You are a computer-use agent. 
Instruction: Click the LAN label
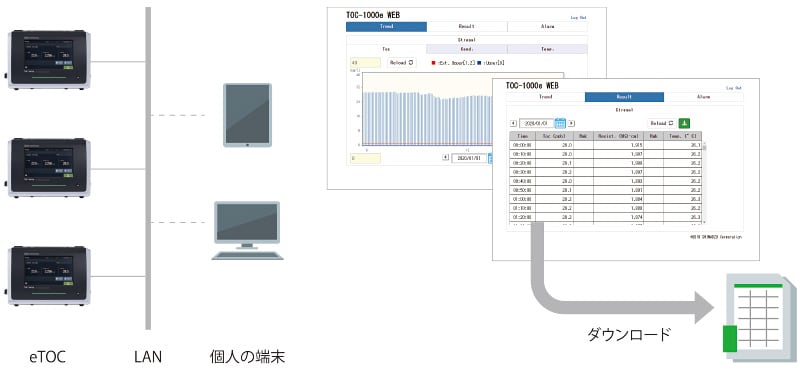(x=148, y=357)
